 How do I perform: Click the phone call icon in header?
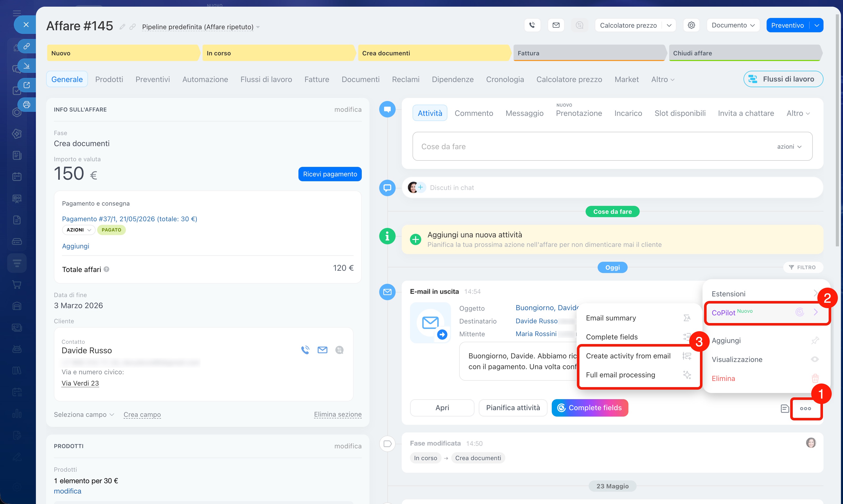[532, 25]
